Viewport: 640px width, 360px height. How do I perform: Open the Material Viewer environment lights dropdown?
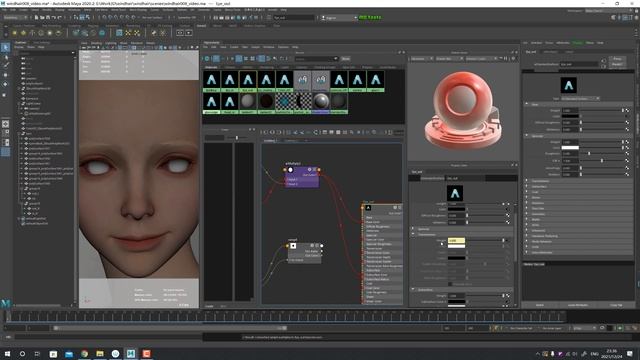point(482,59)
